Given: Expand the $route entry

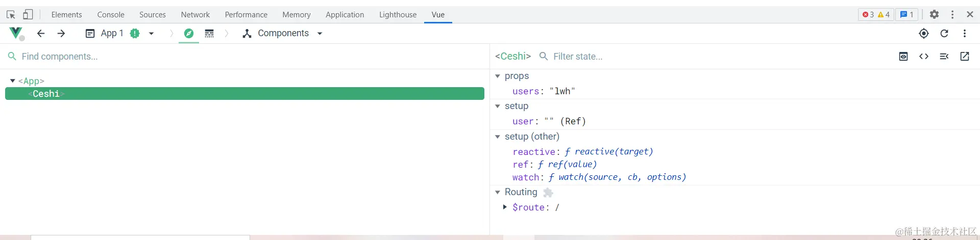Looking at the screenshot, I should pos(505,207).
